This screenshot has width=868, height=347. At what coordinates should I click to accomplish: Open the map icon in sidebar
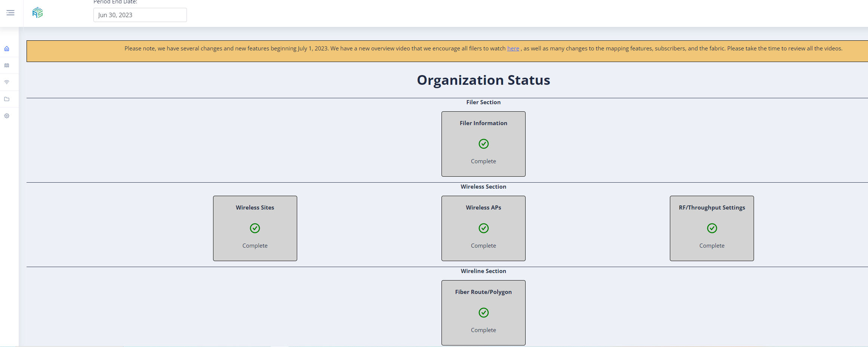(7, 65)
